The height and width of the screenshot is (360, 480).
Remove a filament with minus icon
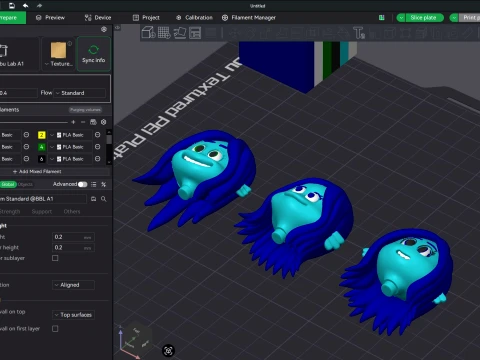pos(83,122)
